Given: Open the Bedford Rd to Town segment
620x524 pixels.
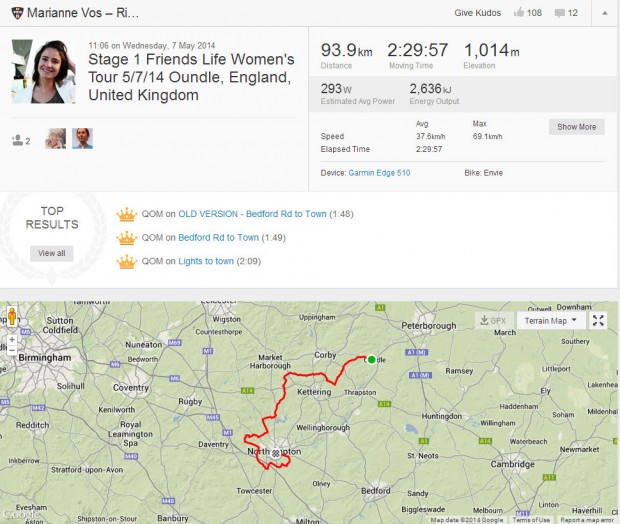Looking at the screenshot, I should 218,237.
